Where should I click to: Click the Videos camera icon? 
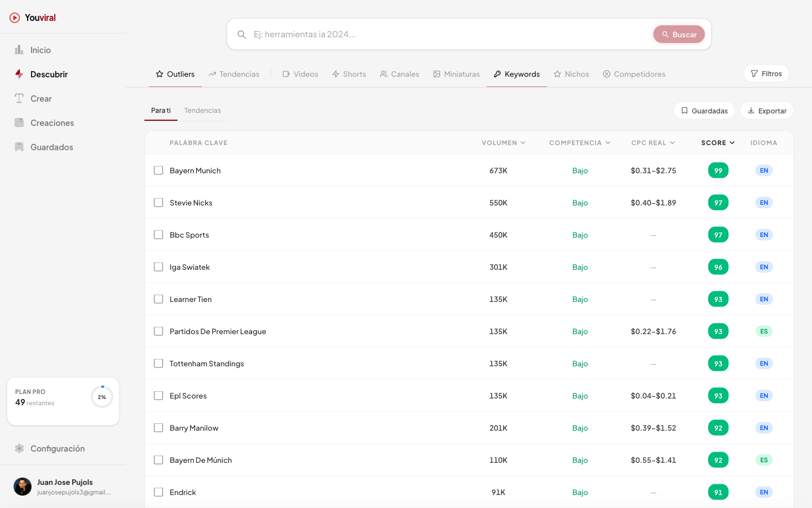pos(286,74)
